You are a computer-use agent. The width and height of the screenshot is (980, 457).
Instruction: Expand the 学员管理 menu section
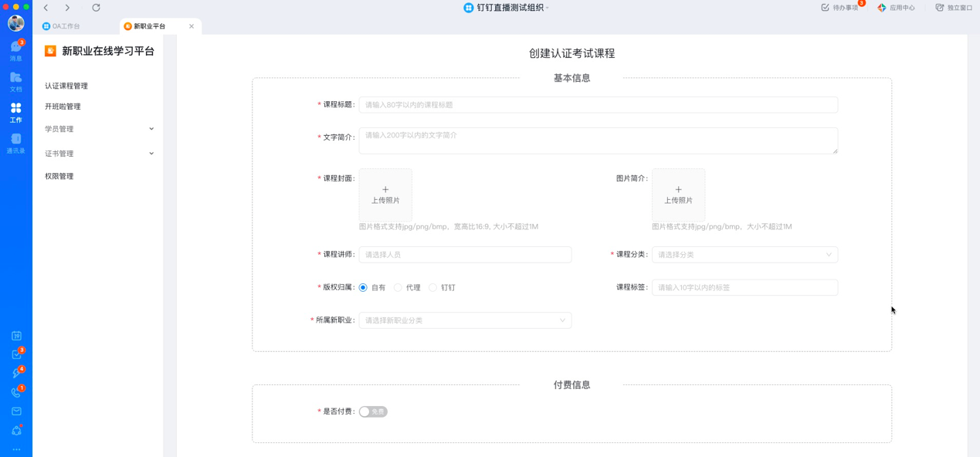(99, 129)
